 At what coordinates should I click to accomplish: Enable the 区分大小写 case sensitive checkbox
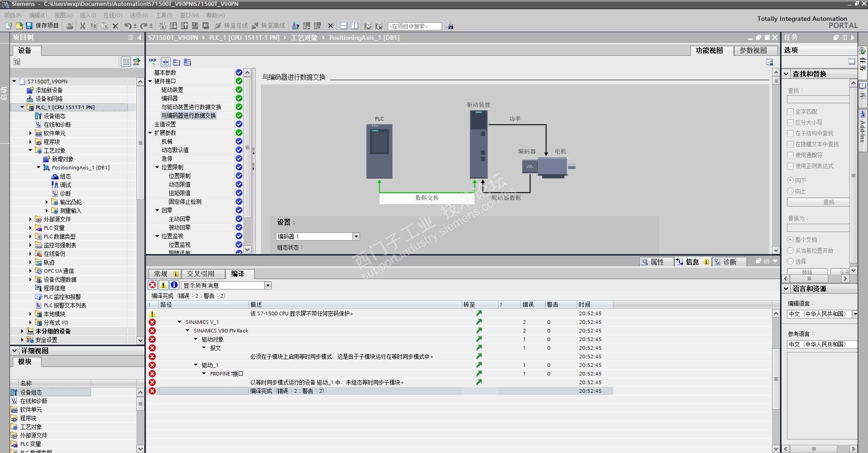click(x=791, y=122)
